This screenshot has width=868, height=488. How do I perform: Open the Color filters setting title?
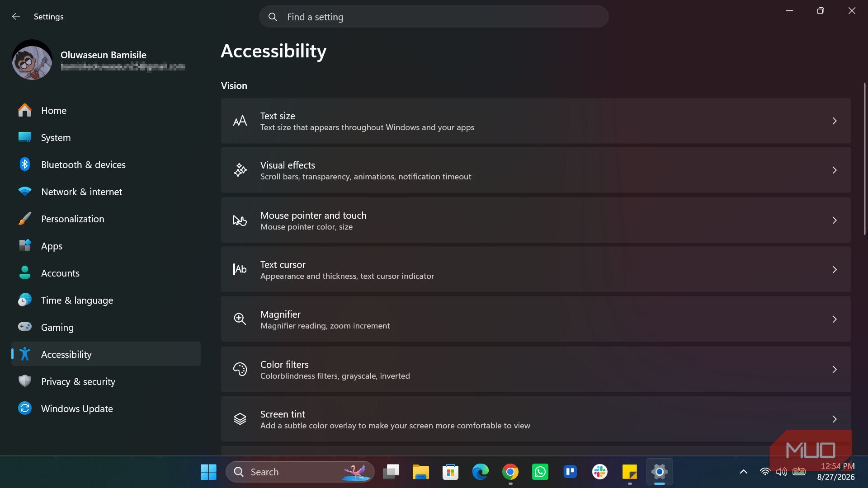(x=284, y=364)
